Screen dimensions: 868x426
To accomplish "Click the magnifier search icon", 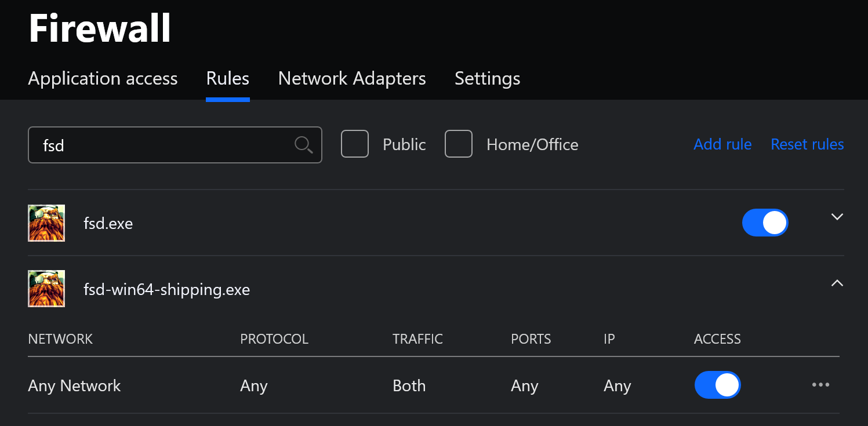I will tap(303, 144).
